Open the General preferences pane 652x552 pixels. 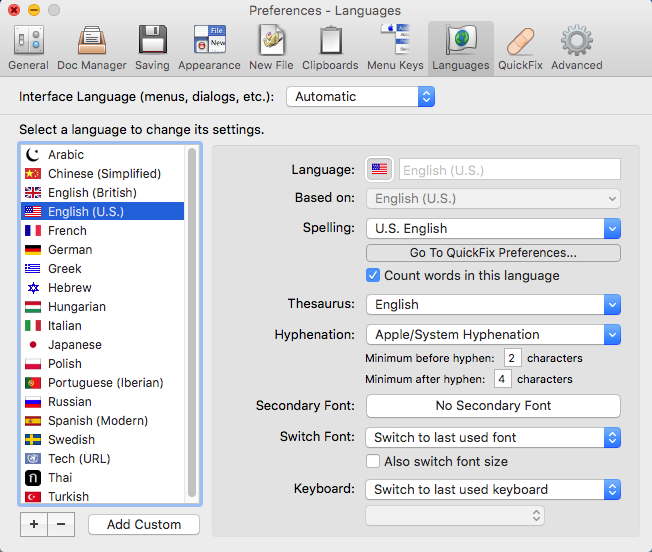point(28,47)
